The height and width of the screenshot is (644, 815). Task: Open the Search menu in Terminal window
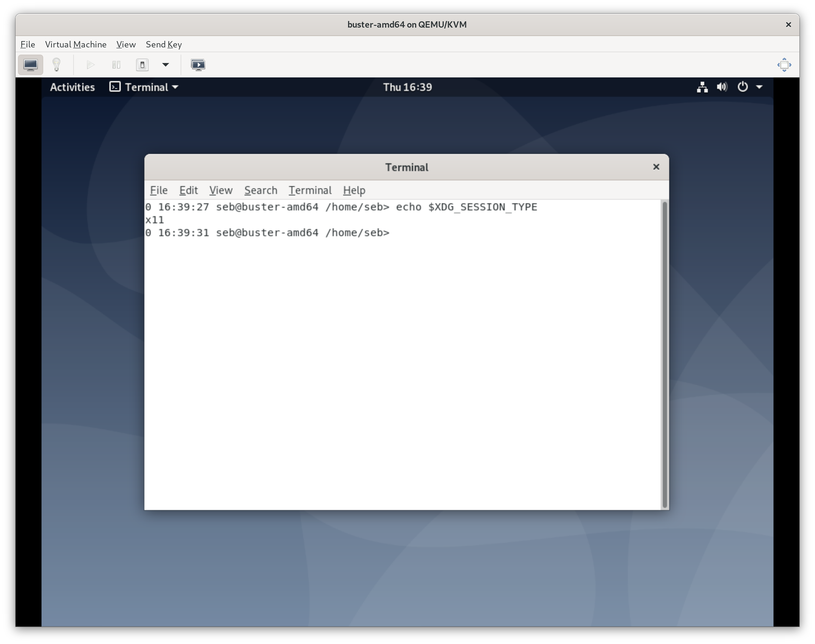[x=260, y=190]
